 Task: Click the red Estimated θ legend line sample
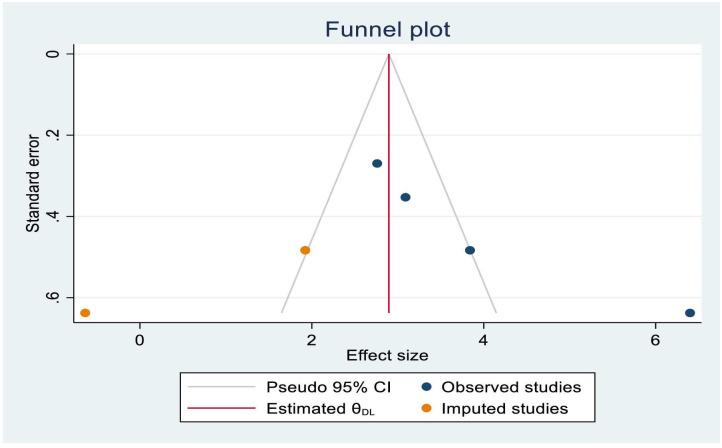[x=220, y=408]
